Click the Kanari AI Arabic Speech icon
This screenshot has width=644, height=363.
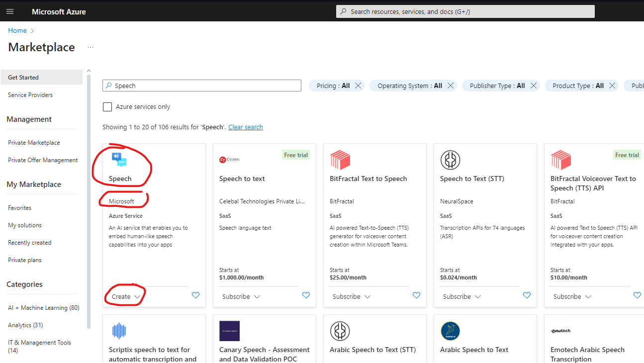(x=451, y=331)
